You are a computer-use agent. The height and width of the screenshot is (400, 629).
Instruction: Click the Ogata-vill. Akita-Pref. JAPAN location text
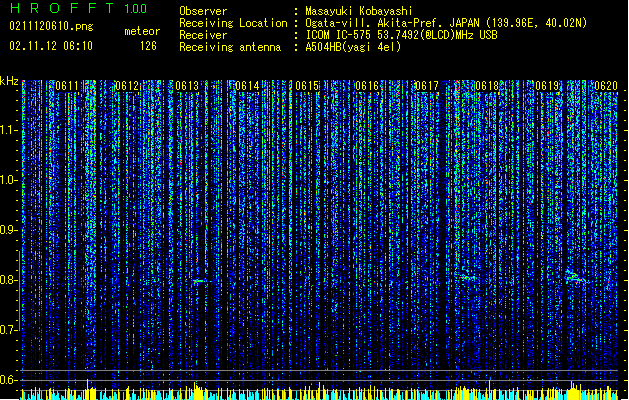446,23
